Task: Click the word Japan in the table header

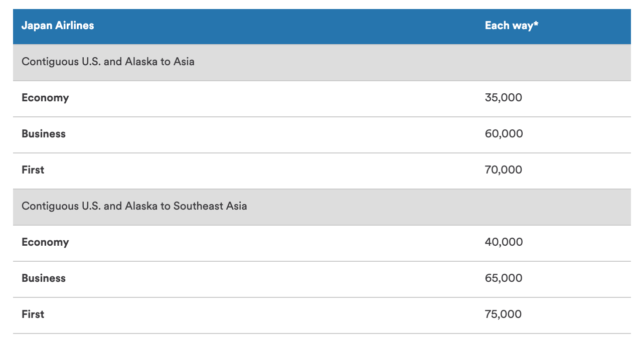Action: 36,26
